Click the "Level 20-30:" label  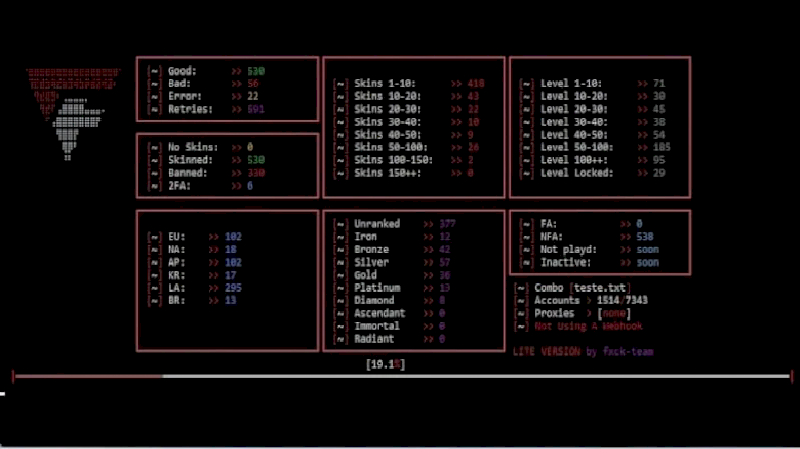574,109
